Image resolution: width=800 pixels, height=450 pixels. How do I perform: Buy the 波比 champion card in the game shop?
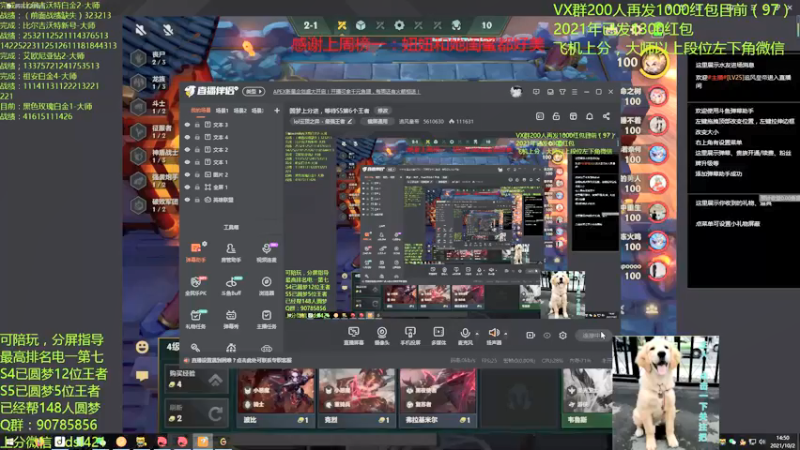point(276,398)
